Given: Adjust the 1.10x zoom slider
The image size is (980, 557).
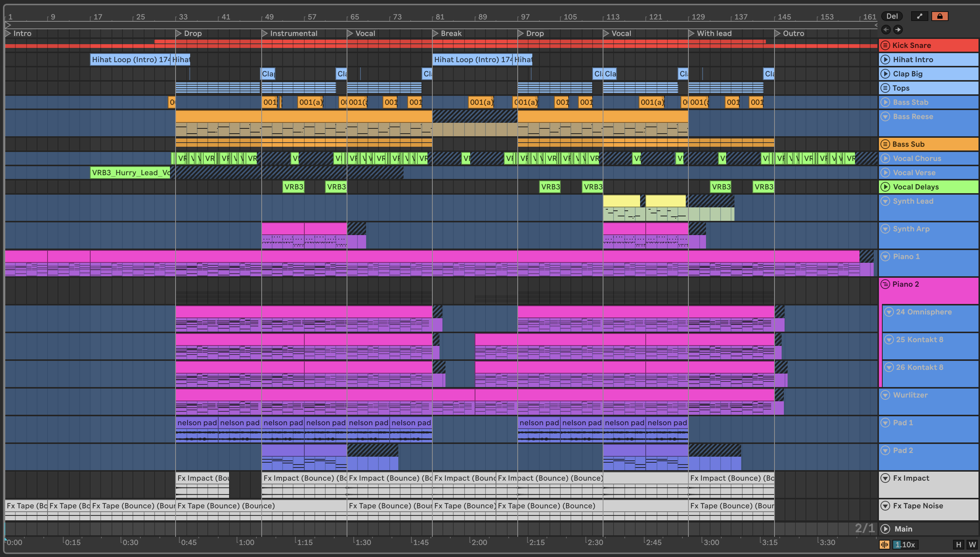Looking at the screenshot, I should [905, 544].
